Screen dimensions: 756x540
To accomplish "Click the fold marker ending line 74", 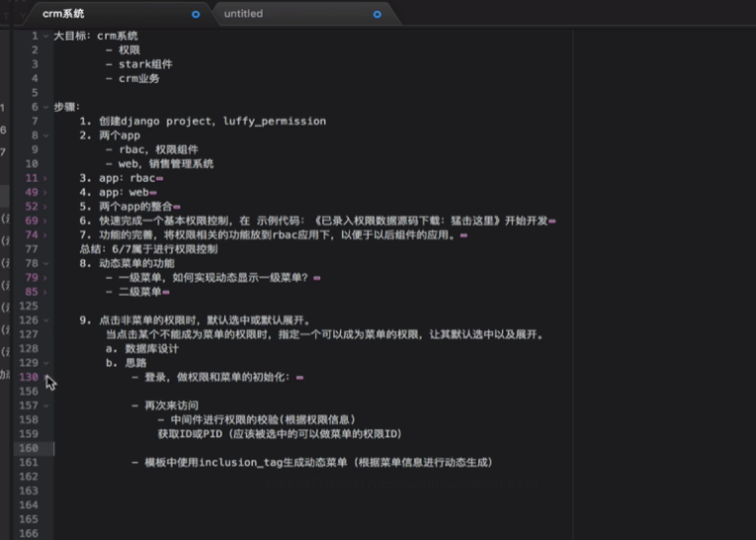I will pos(463,235).
